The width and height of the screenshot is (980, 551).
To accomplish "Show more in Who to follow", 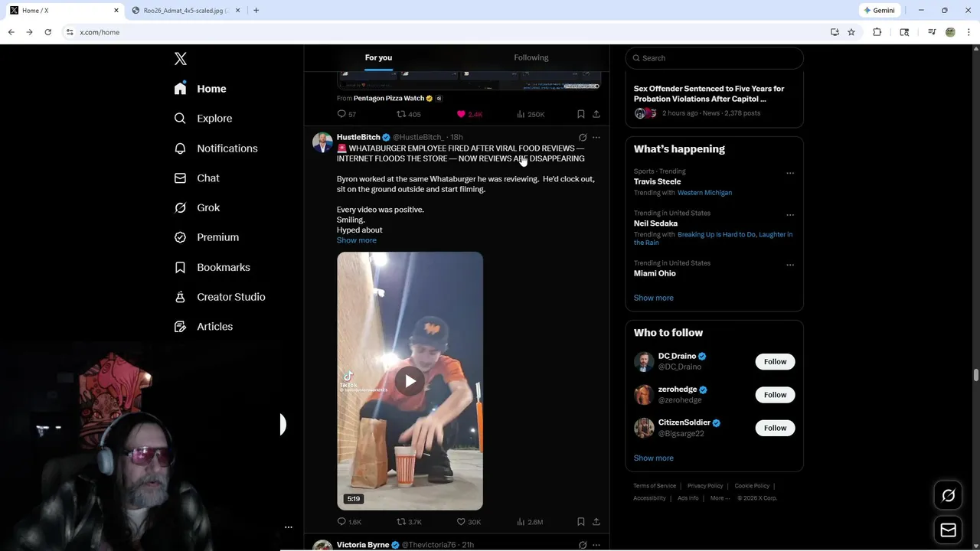I will 654,458.
